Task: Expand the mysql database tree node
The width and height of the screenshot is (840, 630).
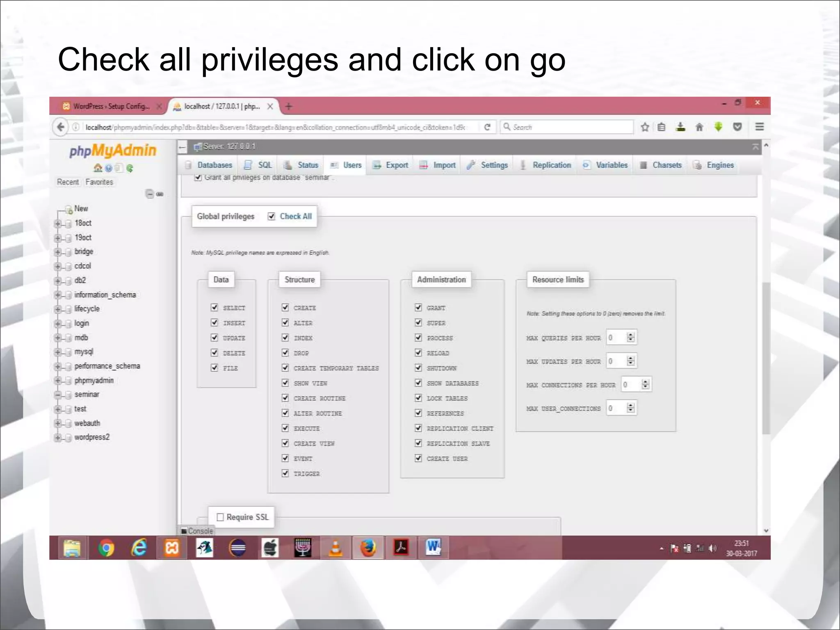Action: click(58, 352)
